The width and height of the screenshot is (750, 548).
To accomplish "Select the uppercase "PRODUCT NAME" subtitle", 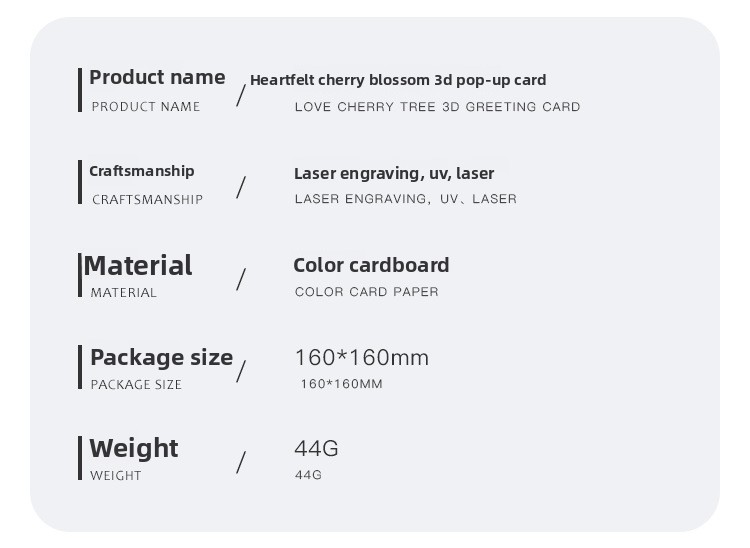I will point(145,107).
